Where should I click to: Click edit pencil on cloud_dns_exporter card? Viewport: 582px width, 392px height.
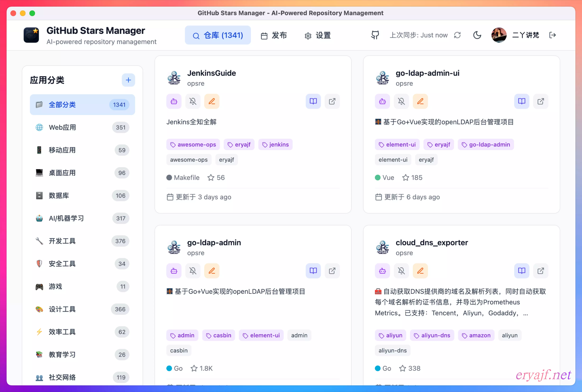pyautogui.click(x=420, y=271)
